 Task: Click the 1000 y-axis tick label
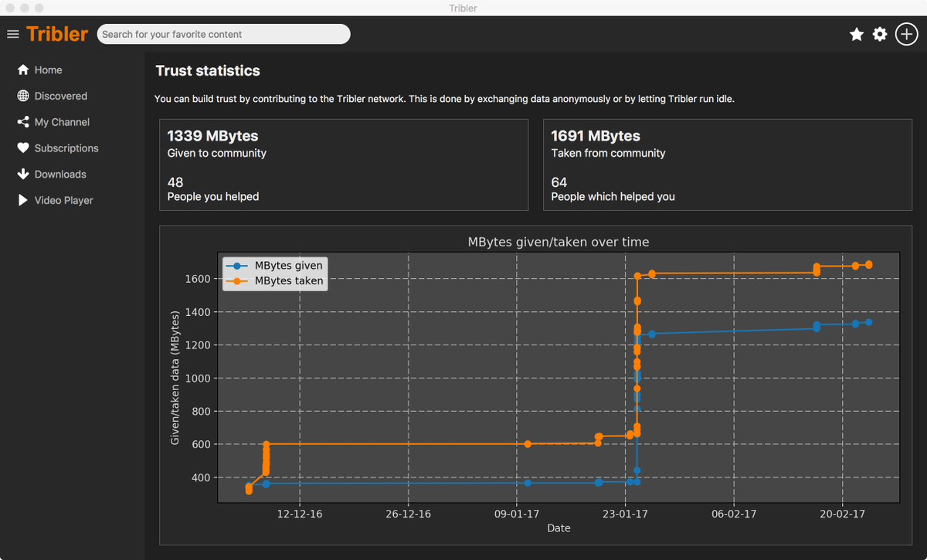198,378
